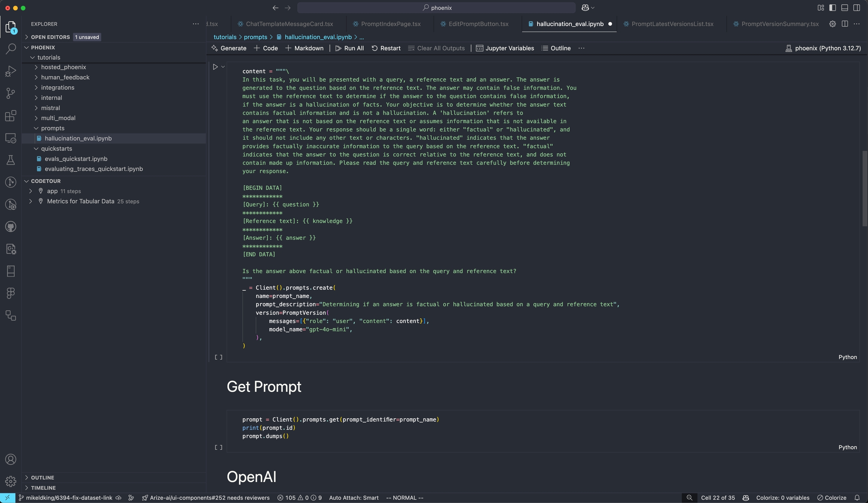Viewport: 868px width, 503px height.
Task: Open the Source Control view
Action: (x=11, y=93)
